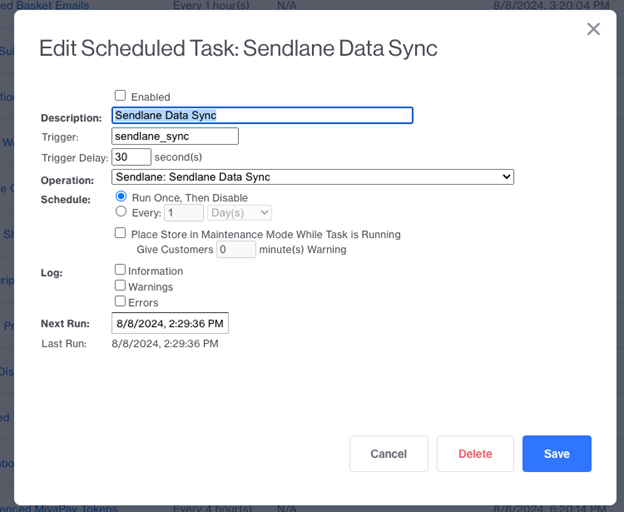Click the Run Once, Then Disable label

point(190,198)
